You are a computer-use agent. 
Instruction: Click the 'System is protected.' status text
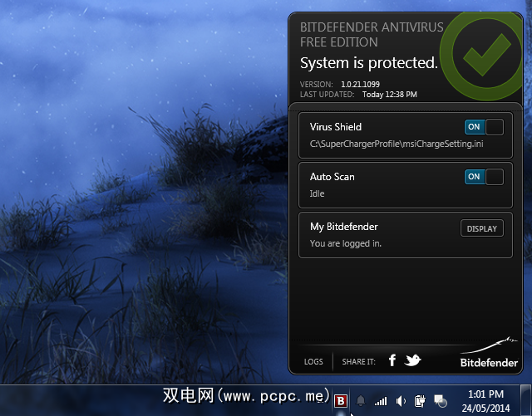tap(369, 63)
